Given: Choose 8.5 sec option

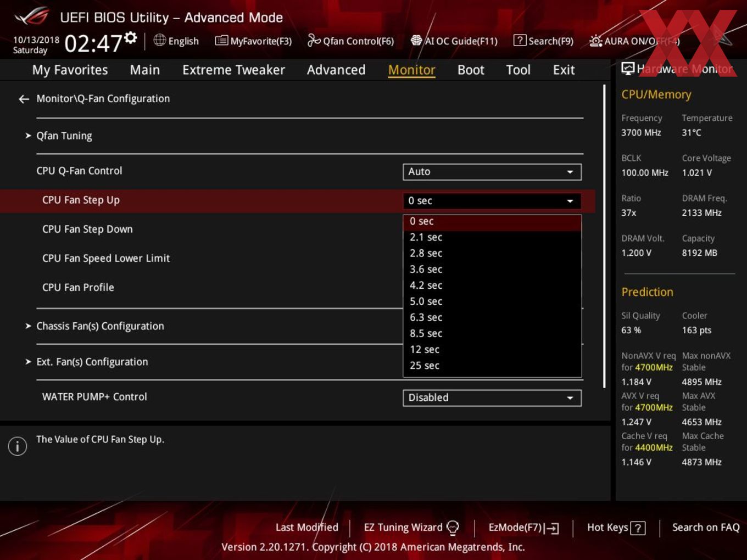Looking at the screenshot, I should (x=492, y=333).
